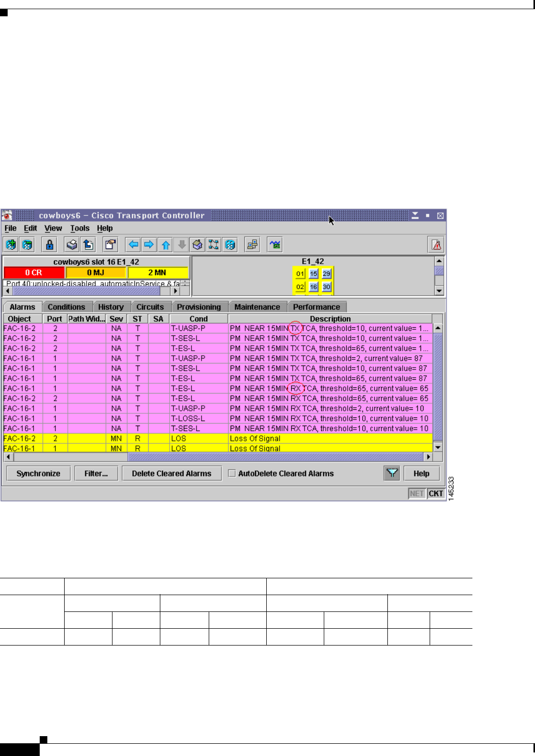
Task: Click the globe icon after network view
Action: click(x=230, y=245)
